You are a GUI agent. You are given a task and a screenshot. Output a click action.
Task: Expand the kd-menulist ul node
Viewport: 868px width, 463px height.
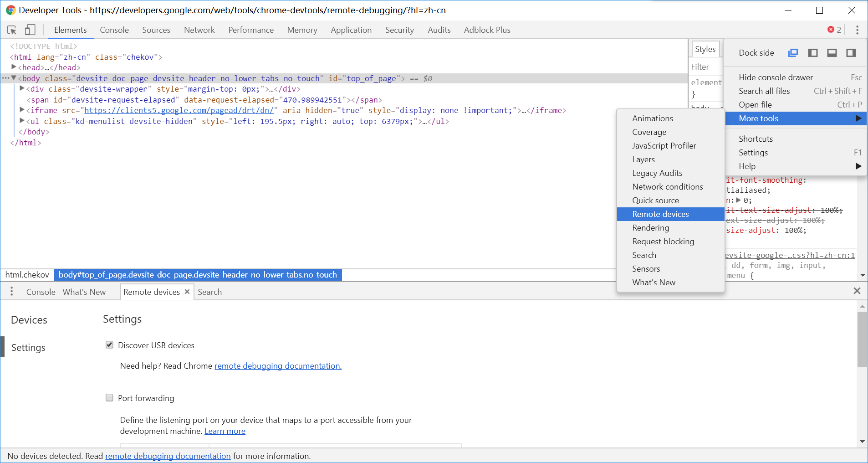click(22, 121)
